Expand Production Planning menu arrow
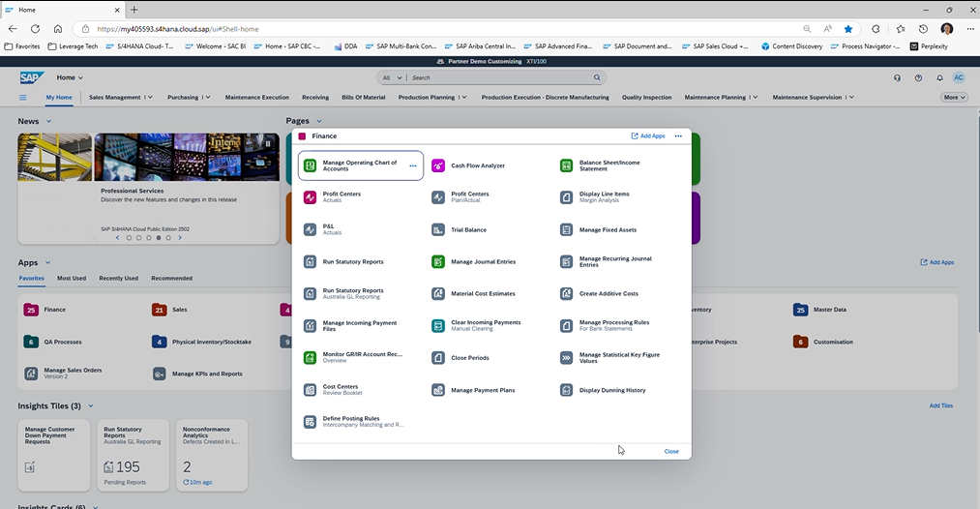This screenshot has height=509, width=980. point(464,98)
